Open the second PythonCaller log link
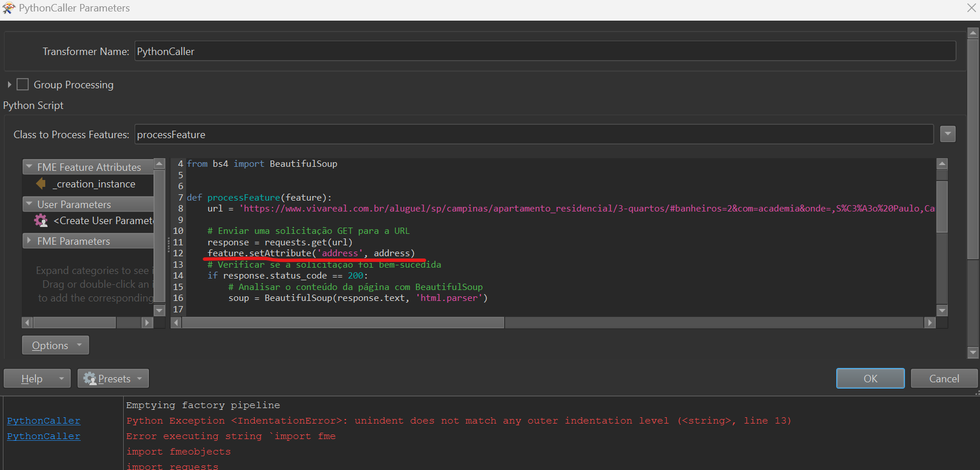Viewport: 980px width, 470px height. click(44, 436)
